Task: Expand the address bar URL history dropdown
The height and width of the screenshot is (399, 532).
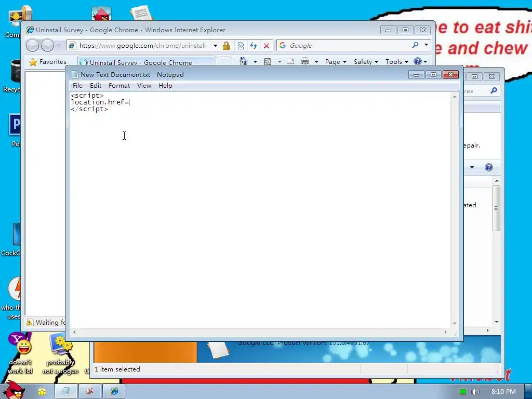Action: pos(215,45)
